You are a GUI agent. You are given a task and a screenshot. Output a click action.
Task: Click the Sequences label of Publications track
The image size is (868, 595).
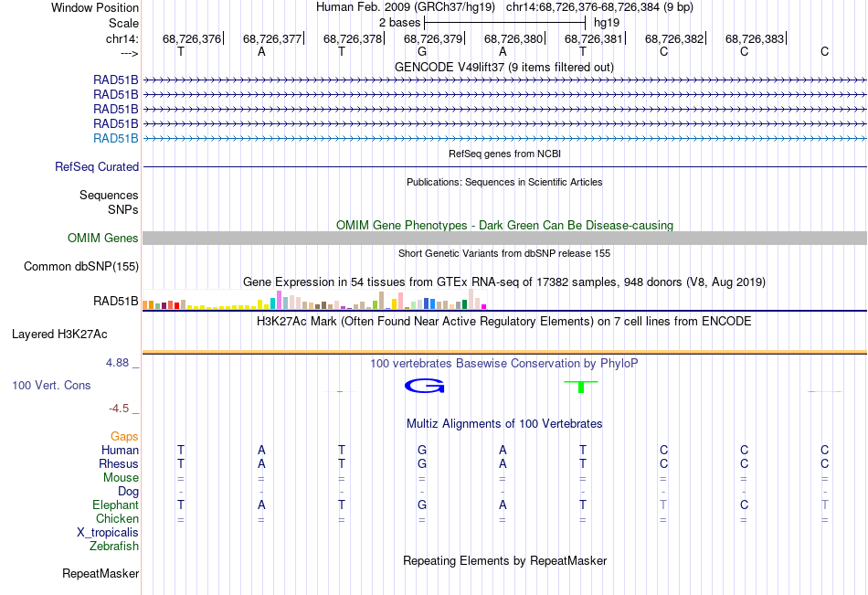click(109, 195)
